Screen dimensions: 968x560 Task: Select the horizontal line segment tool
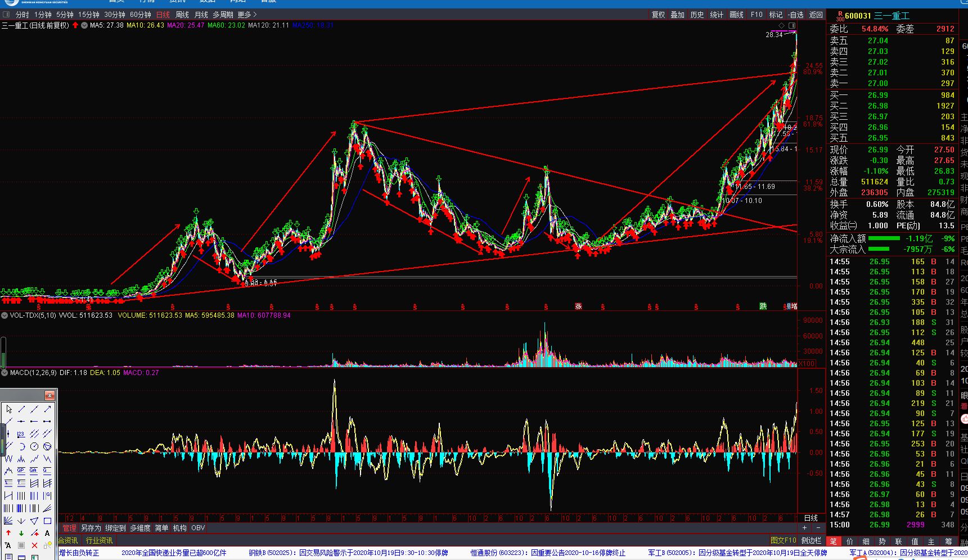[47, 421]
